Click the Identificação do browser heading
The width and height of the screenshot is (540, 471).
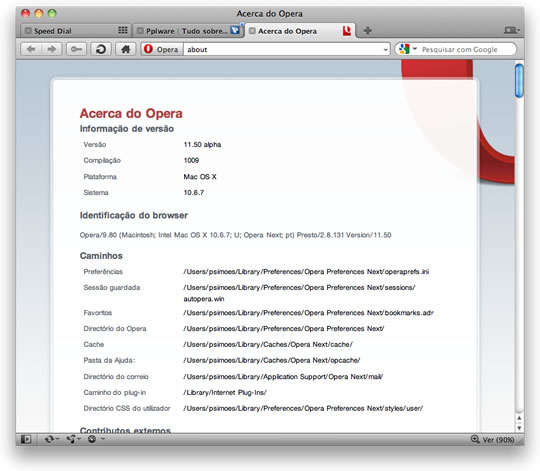(134, 215)
